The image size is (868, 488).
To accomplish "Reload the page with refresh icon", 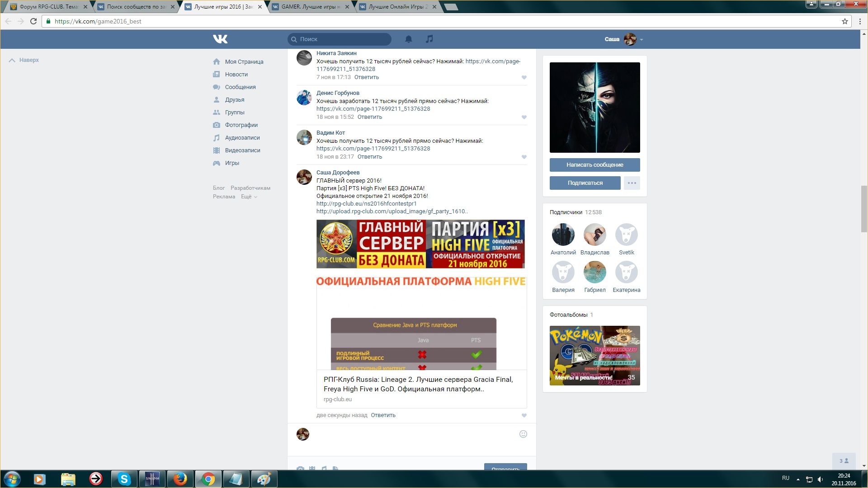I will [x=33, y=21].
